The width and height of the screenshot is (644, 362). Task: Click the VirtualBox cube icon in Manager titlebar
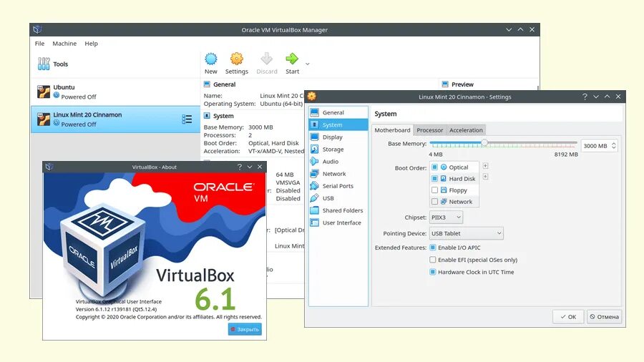tap(37, 29)
